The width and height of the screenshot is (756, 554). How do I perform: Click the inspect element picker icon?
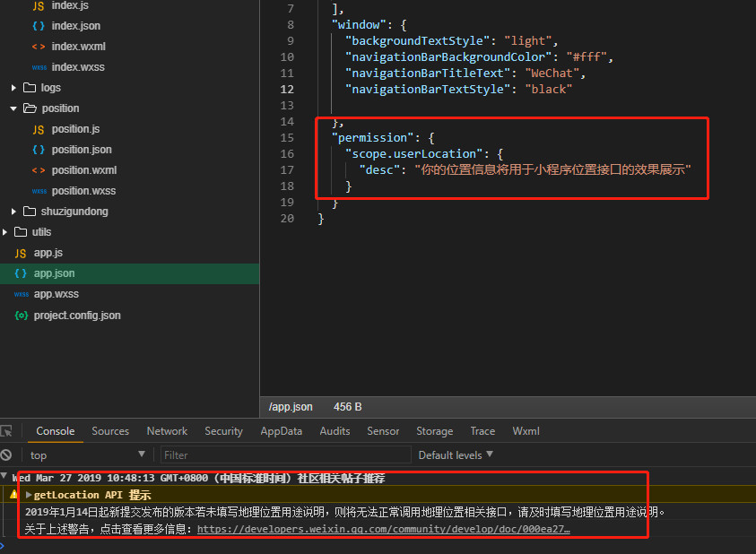click(7, 431)
